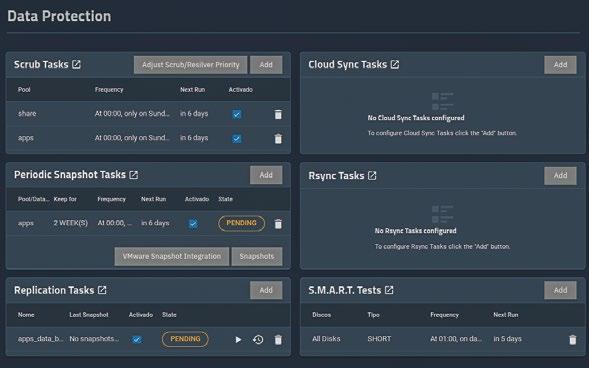Click 'All Disks' SMART test cell

coord(326,339)
